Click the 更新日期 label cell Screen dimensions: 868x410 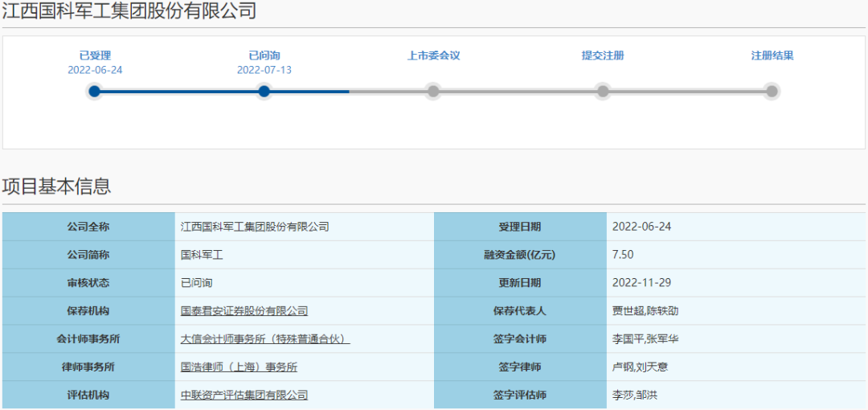click(x=520, y=283)
